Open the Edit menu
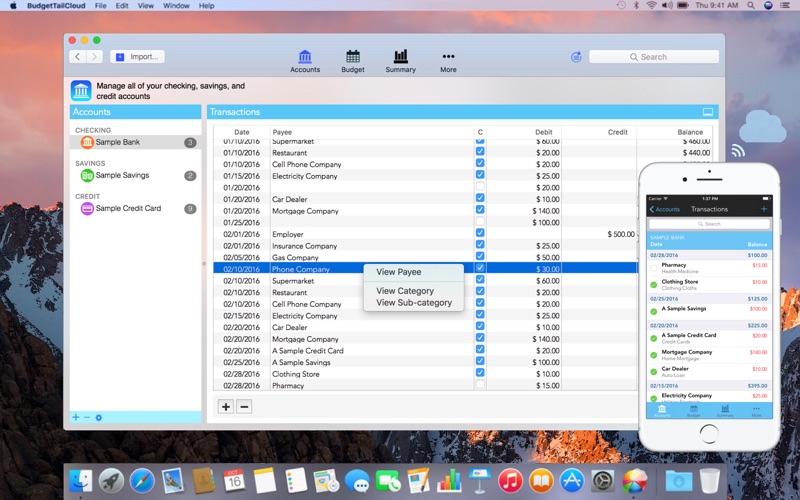 click(122, 6)
